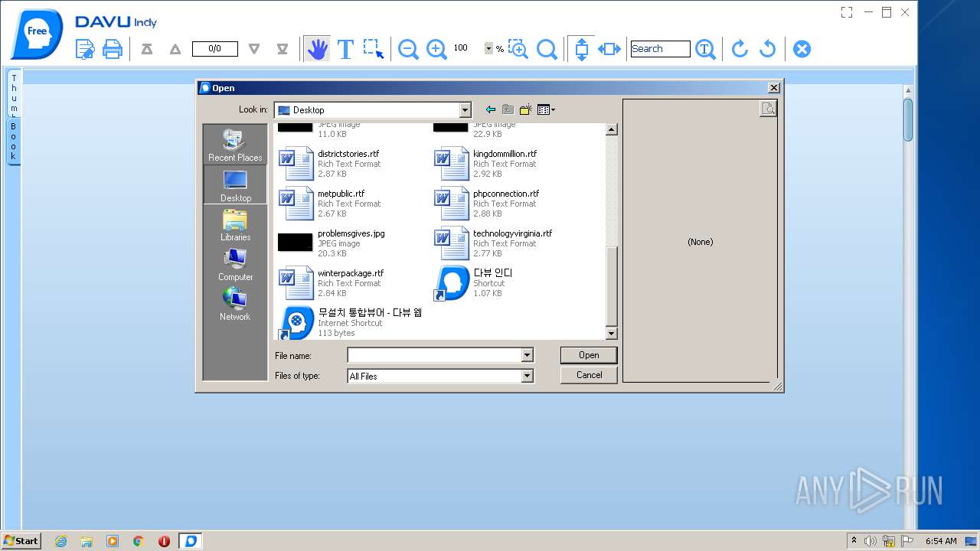Image resolution: width=980 pixels, height=551 pixels.
Task: Click the Cancel button
Action: 589,375
